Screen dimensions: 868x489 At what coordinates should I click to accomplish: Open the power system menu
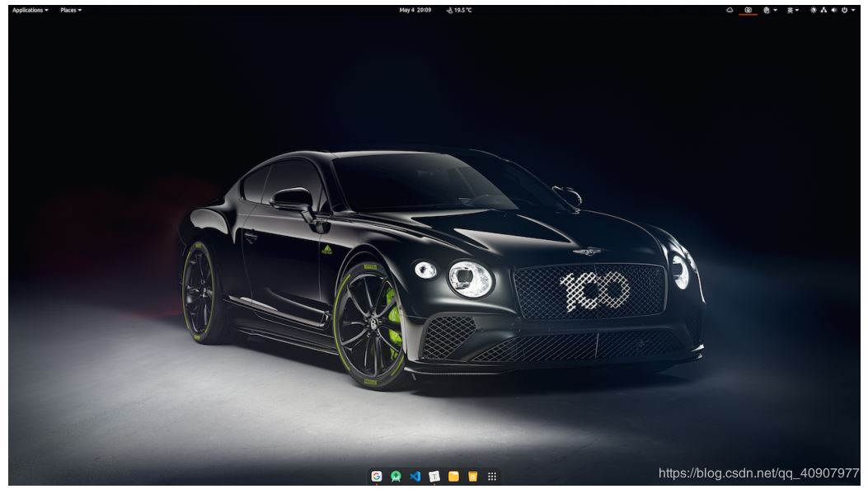click(x=844, y=10)
